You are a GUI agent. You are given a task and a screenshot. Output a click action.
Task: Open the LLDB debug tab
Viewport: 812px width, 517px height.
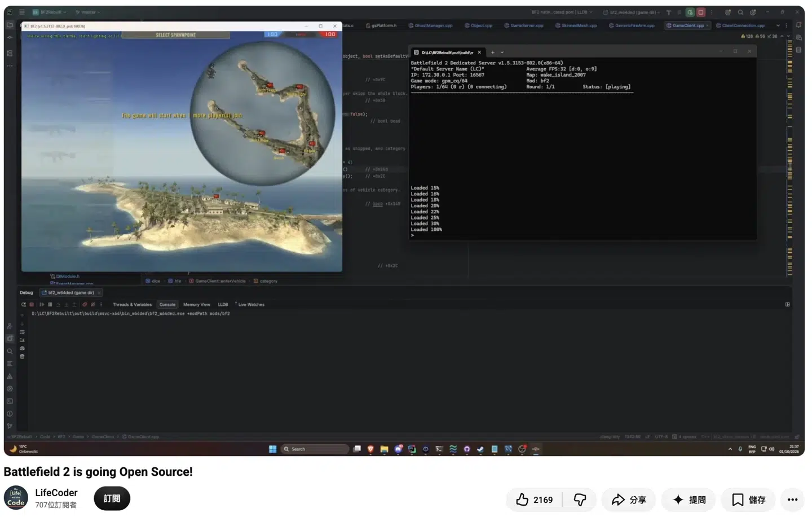point(223,305)
